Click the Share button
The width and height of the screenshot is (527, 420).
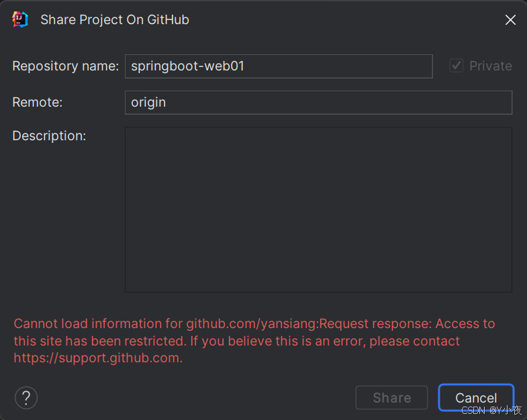(391, 398)
